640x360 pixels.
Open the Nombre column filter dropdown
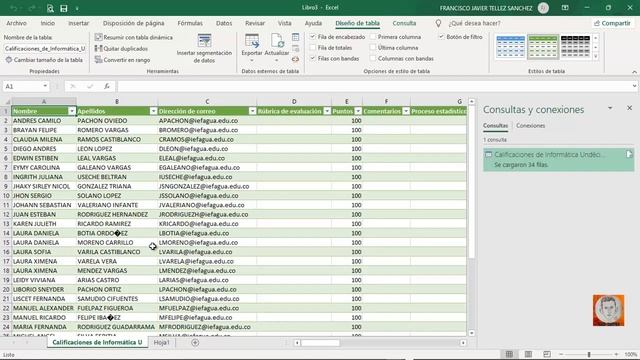(72, 111)
